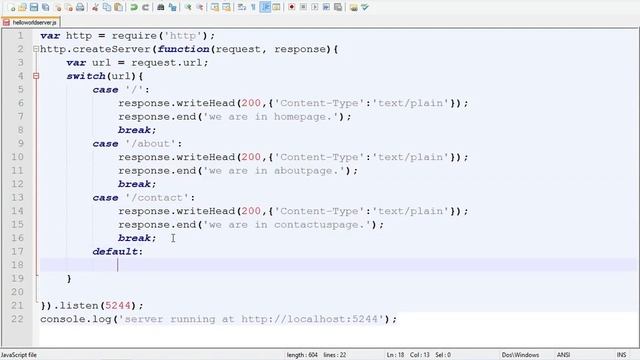Toggle the highlighted indent guide button
This screenshot has height=360, width=640.
click(x=265, y=7)
